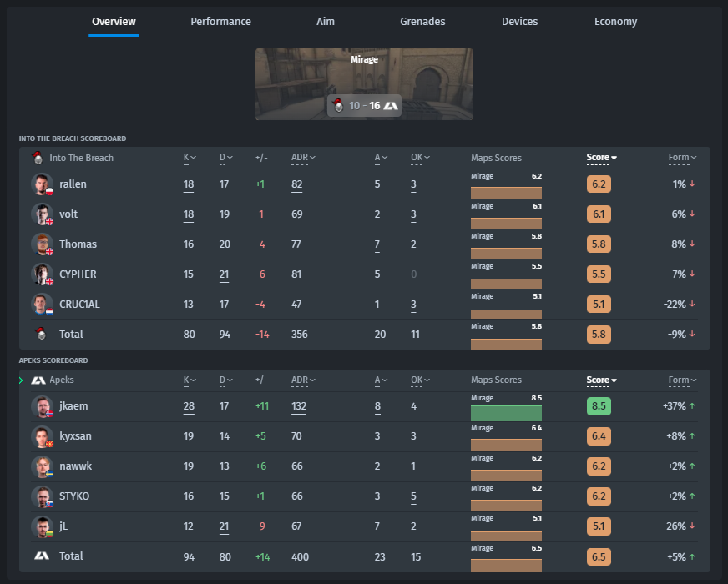Go to the Devices tab
Image resolution: width=728 pixels, height=584 pixels.
click(x=519, y=22)
